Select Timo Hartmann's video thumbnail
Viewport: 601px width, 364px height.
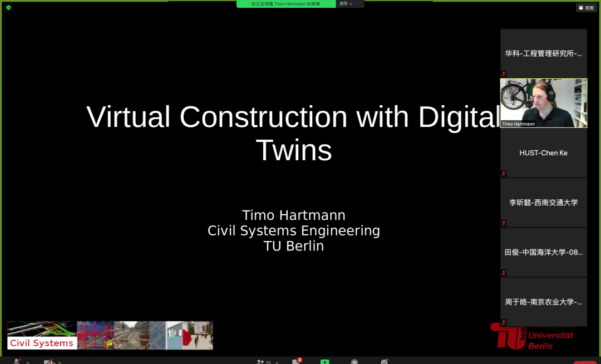pos(543,103)
